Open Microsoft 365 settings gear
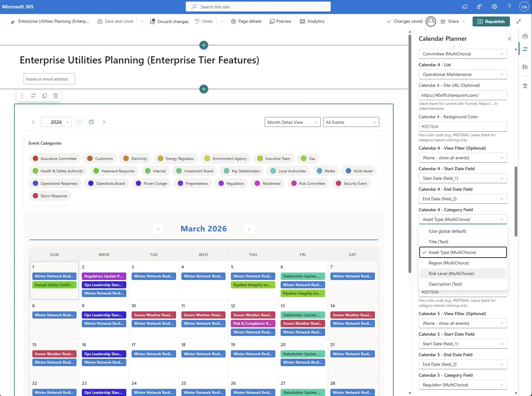This screenshot has height=396, width=532. click(494, 7)
